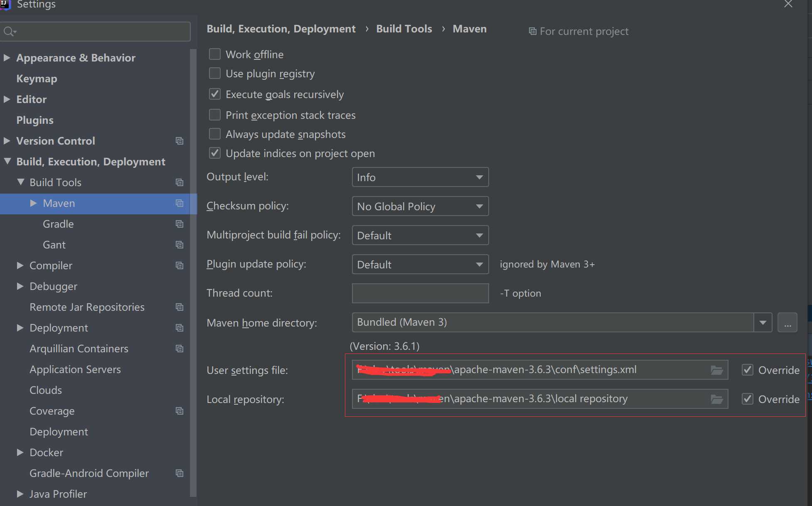Click project-level icon on Maven row
Image resolution: width=812 pixels, height=506 pixels.
click(x=180, y=203)
